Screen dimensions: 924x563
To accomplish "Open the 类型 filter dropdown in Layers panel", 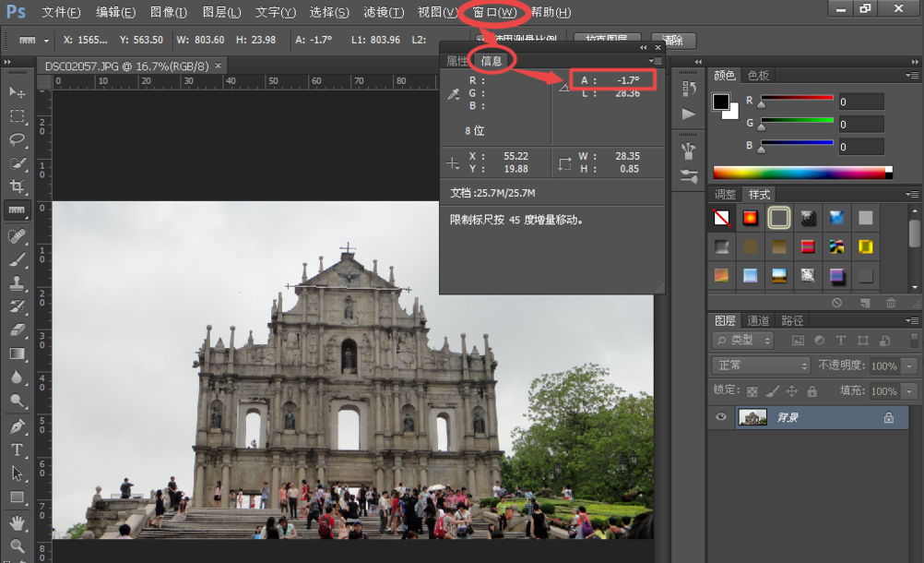I will [744, 340].
